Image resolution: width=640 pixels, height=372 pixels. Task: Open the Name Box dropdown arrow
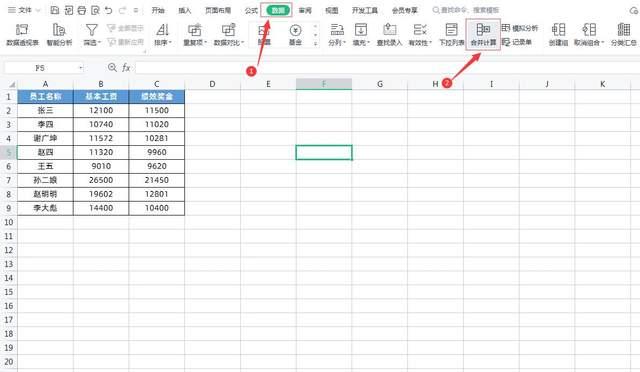80,68
